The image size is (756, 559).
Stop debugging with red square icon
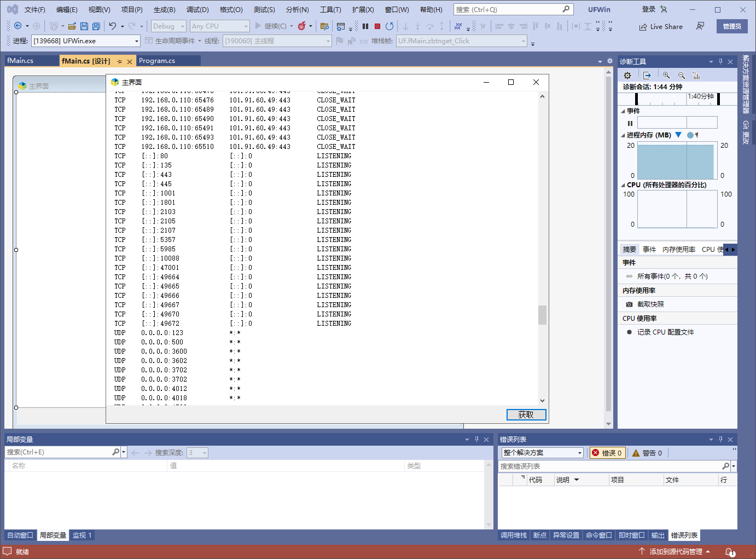pos(377,26)
